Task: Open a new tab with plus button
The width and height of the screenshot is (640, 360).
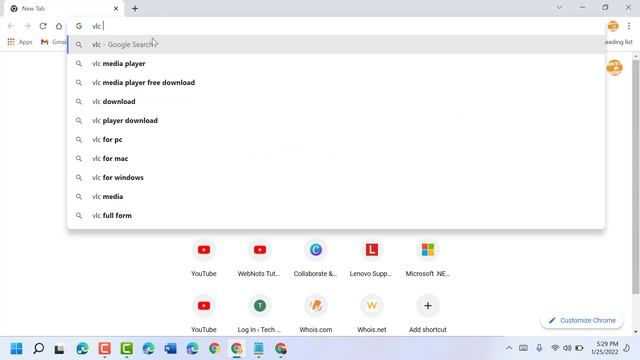Action: pyautogui.click(x=135, y=8)
